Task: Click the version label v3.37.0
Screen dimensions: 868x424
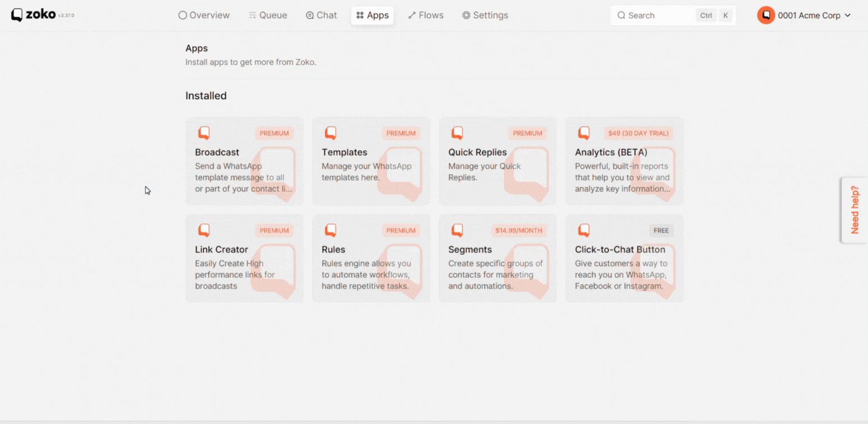Action: tap(66, 16)
